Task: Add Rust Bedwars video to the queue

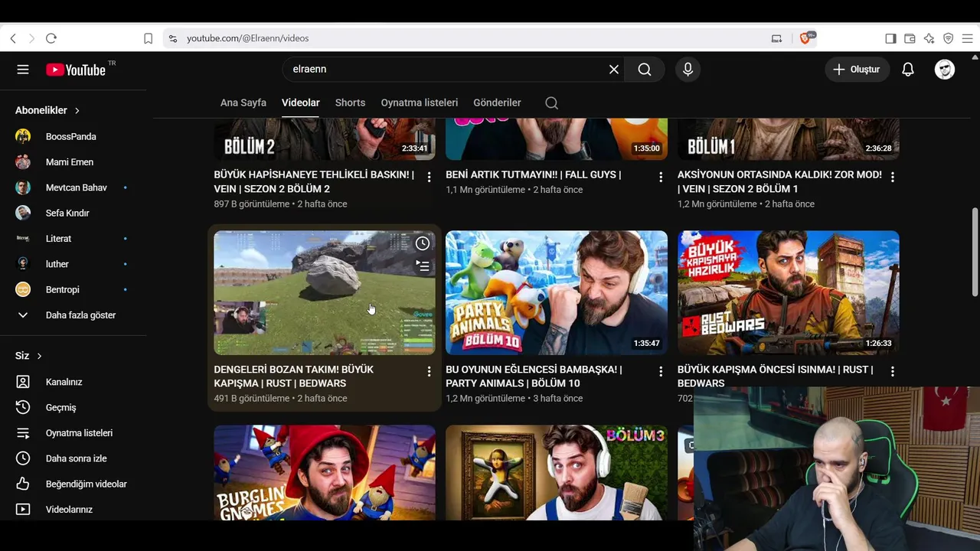Action: tap(423, 266)
